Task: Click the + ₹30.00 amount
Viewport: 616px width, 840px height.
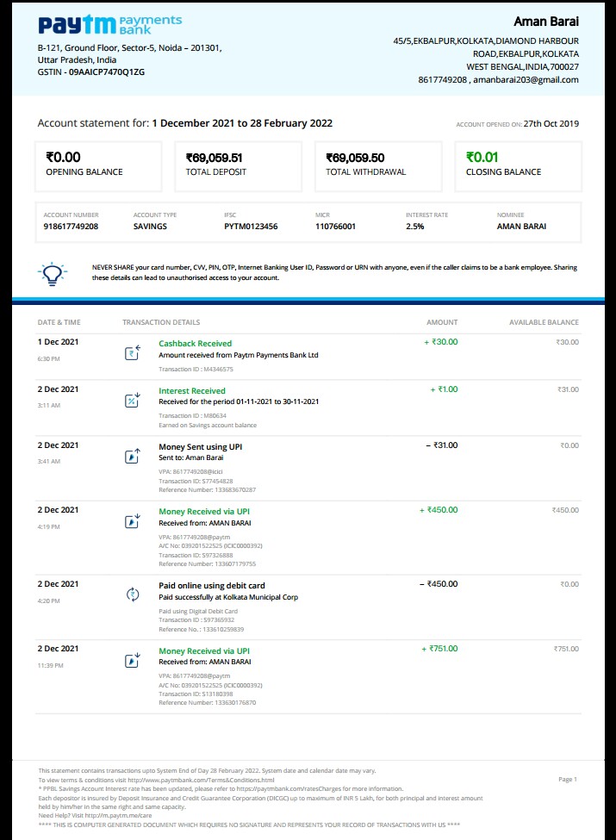Action: point(441,342)
